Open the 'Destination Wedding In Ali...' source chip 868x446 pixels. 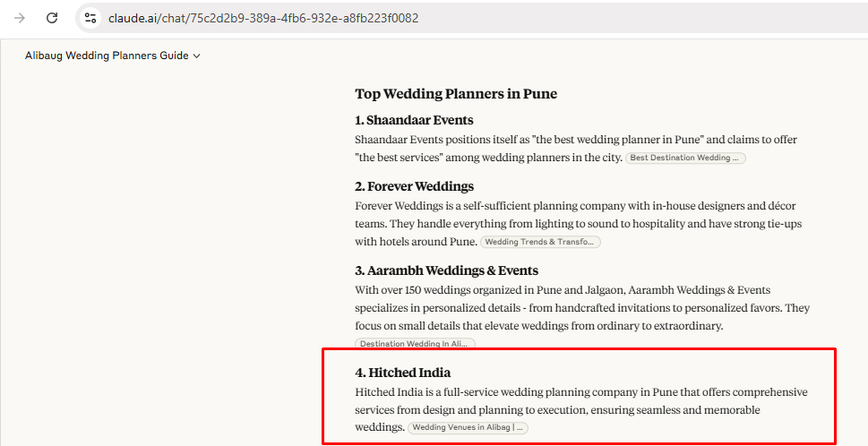tap(415, 344)
